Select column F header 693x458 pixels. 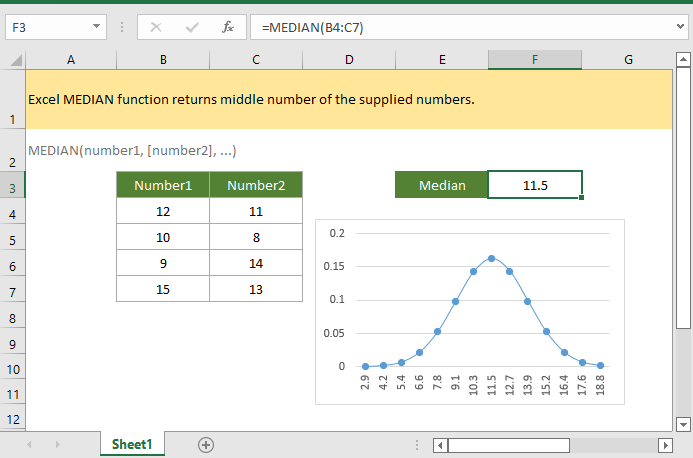pyautogui.click(x=535, y=60)
